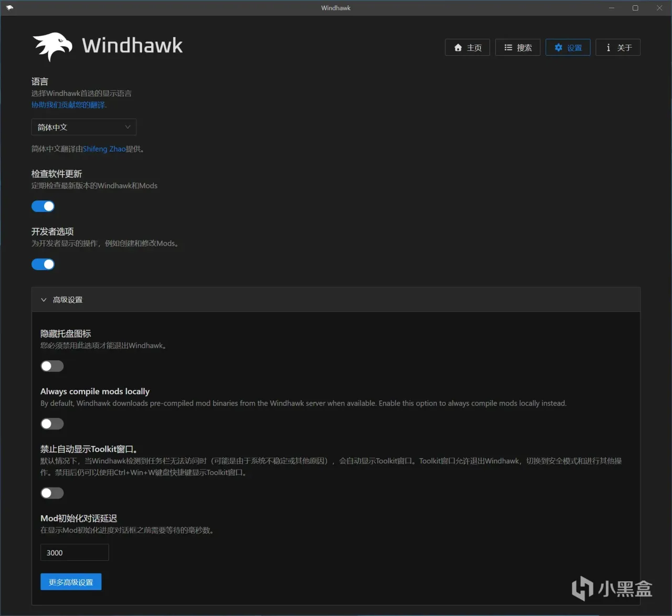Open the 关于 about page
672x616 pixels.
(x=618, y=47)
